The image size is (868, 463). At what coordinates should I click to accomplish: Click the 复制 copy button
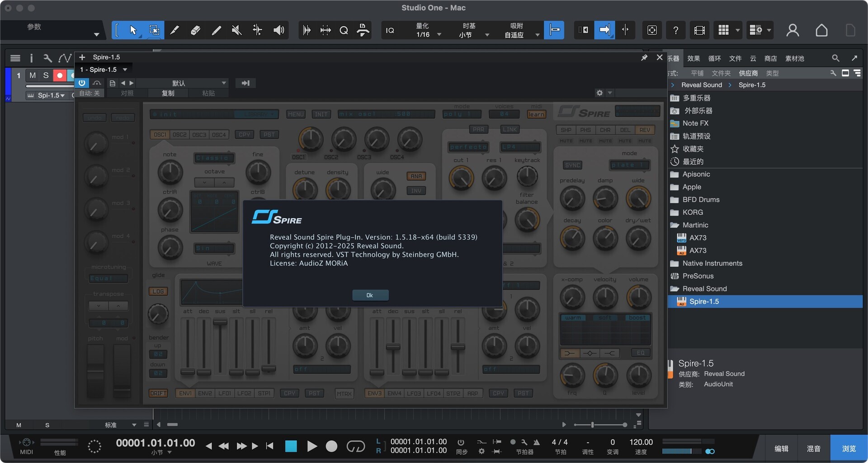pos(168,93)
